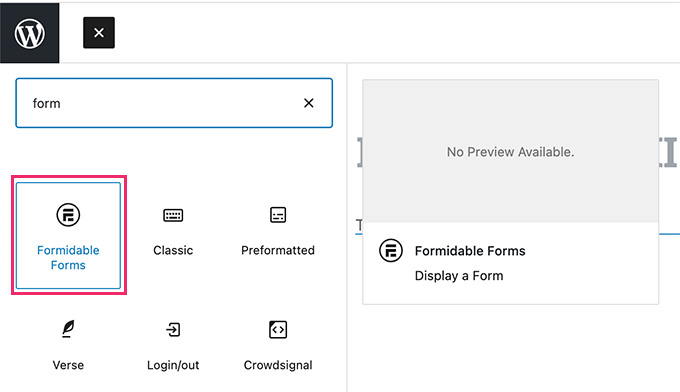Click the Verse block label

click(x=68, y=365)
